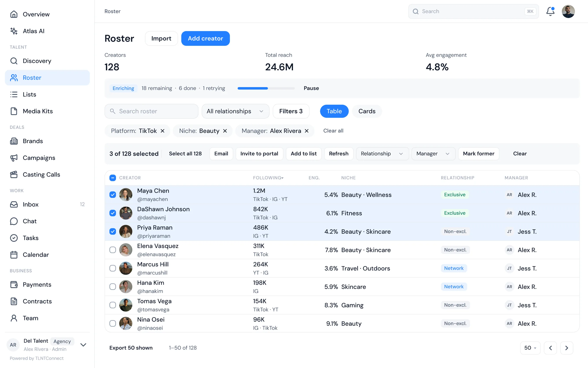This screenshot has width=588, height=368.
Task: Click the Casting Calls clapperboard icon
Action: (14, 175)
